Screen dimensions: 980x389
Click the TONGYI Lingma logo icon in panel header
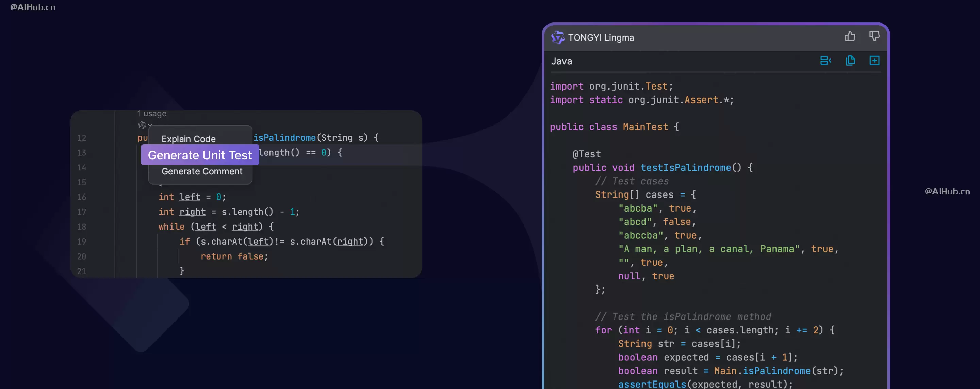pyautogui.click(x=558, y=37)
